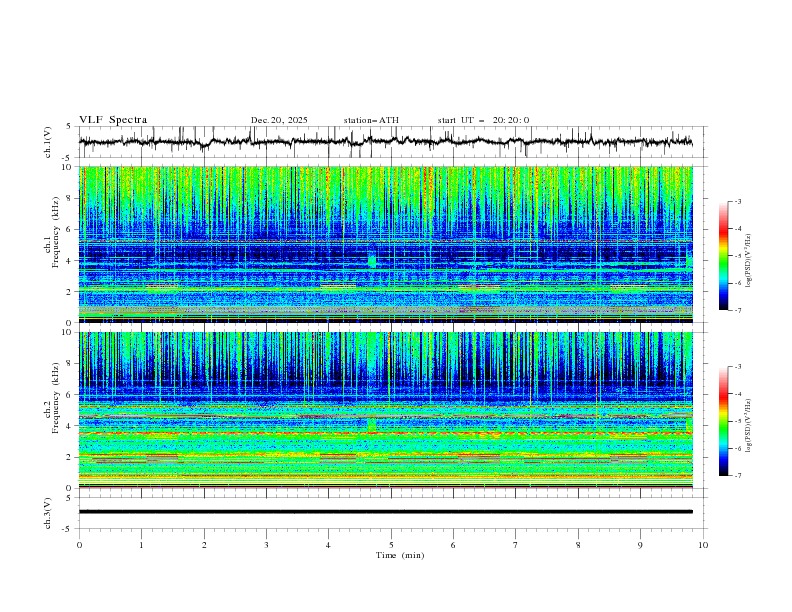The height and width of the screenshot is (612, 792).
Task: Click the 'start UT = 20:20:0' label
Action: (483, 120)
